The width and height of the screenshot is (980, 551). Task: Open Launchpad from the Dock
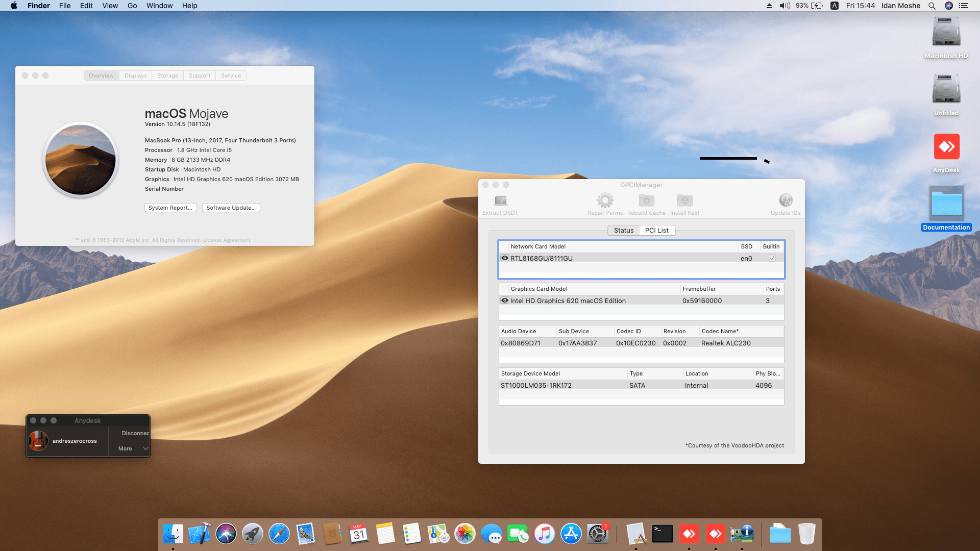pos(253,534)
